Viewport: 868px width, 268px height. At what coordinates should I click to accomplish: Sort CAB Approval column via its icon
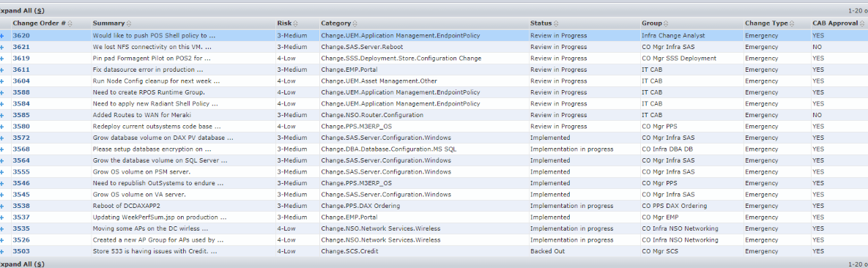point(862,23)
